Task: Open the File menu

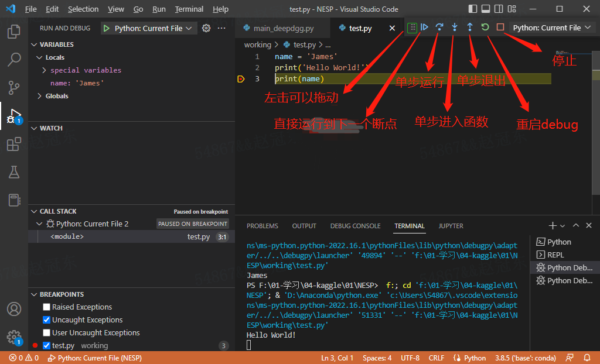Action: pyautogui.click(x=30, y=9)
